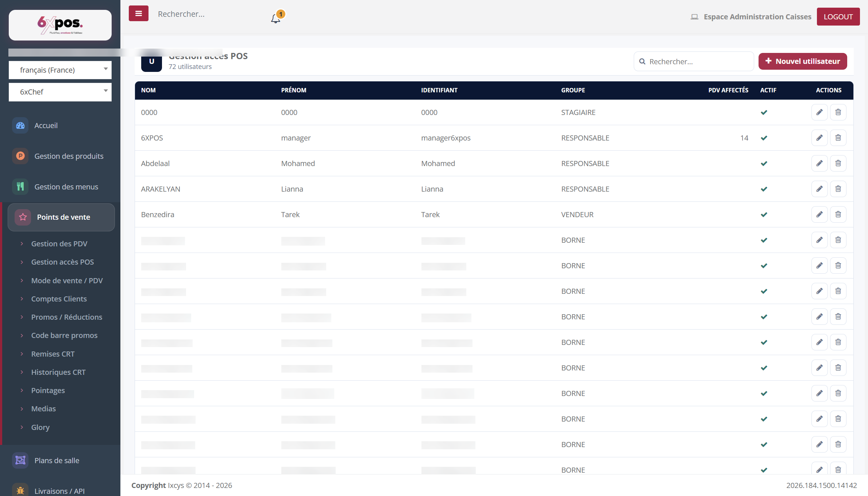Click the magnifier icon in table search
This screenshot has height=496, width=868.
642,62
